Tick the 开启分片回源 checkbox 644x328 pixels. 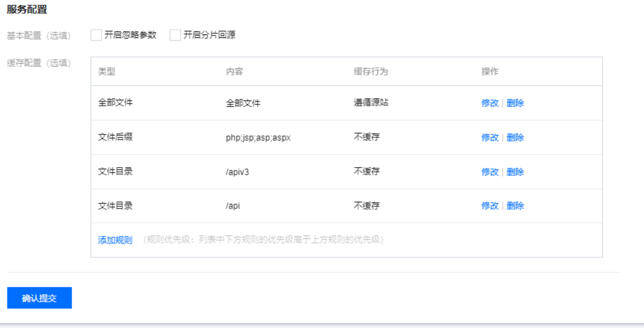[x=175, y=35]
